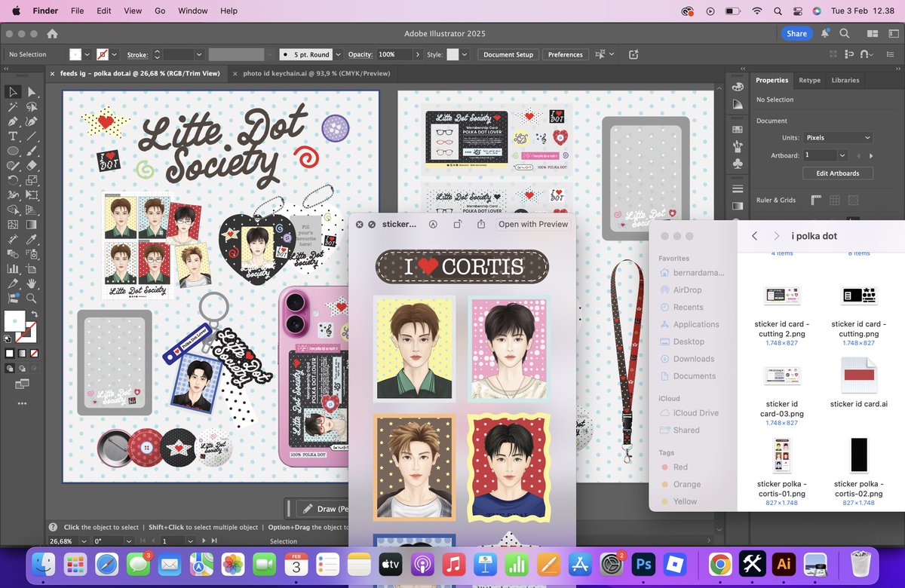The image size is (905, 588).
Task: Click the Illustrator Home icon
Action: point(52,34)
